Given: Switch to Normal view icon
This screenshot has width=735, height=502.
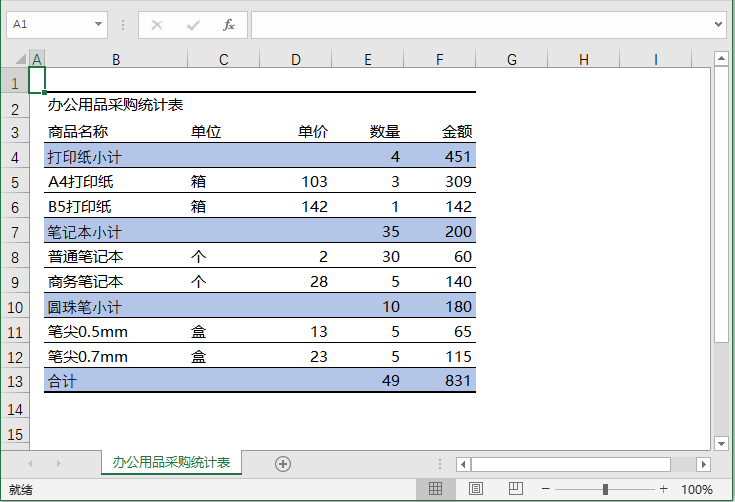Looking at the screenshot, I should tap(435, 489).
